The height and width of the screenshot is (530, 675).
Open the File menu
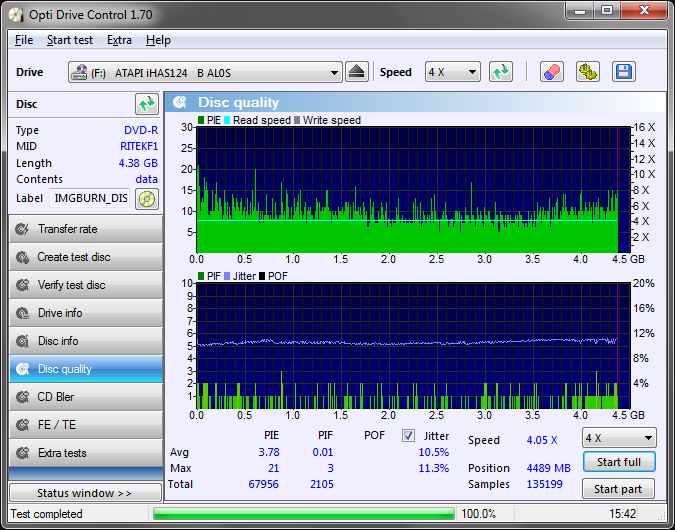(x=24, y=40)
